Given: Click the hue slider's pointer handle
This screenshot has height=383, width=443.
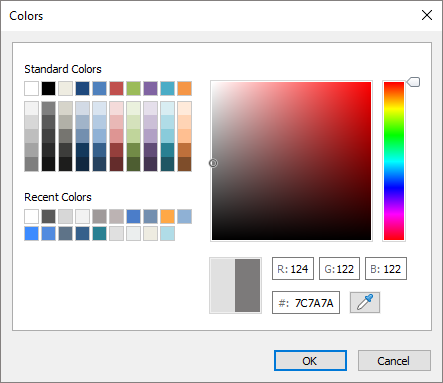Looking at the screenshot, I should point(413,82).
